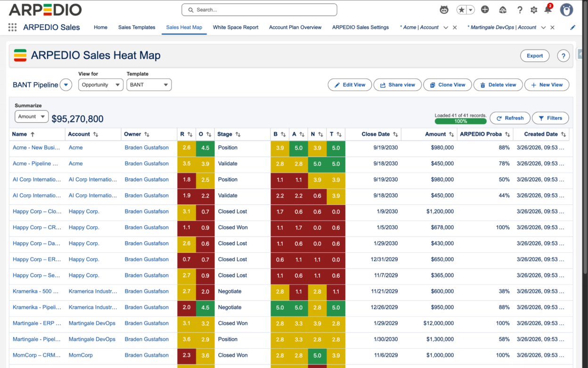588x368 pixels.
Task: Sort by Amount column sort icon
Action: coord(451,134)
